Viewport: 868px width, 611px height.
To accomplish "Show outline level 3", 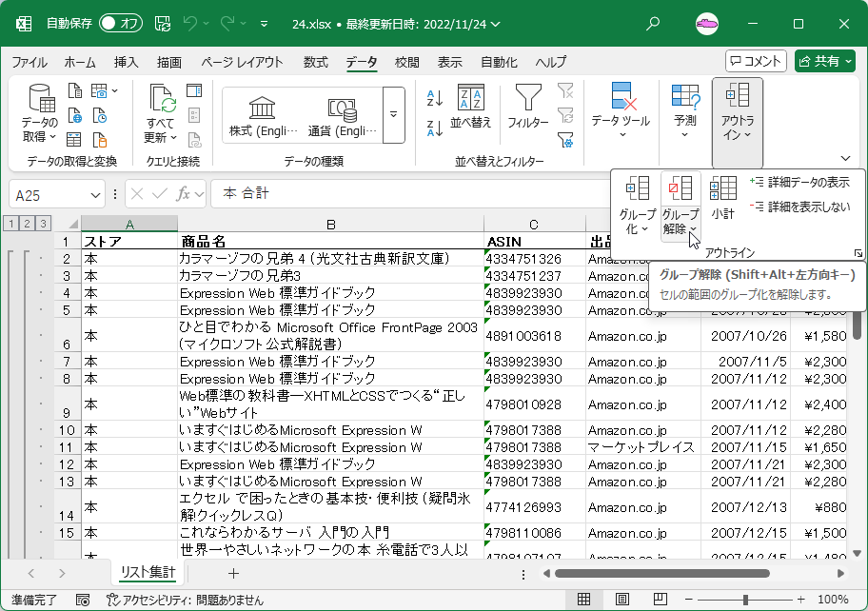I will (x=43, y=224).
